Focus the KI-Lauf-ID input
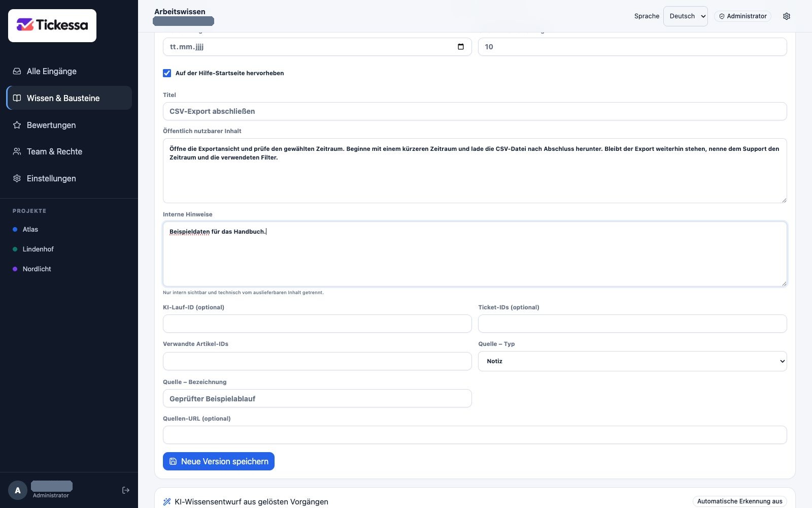This screenshot has width=812, height=508. pyautogui.click(x=317, y=324)
